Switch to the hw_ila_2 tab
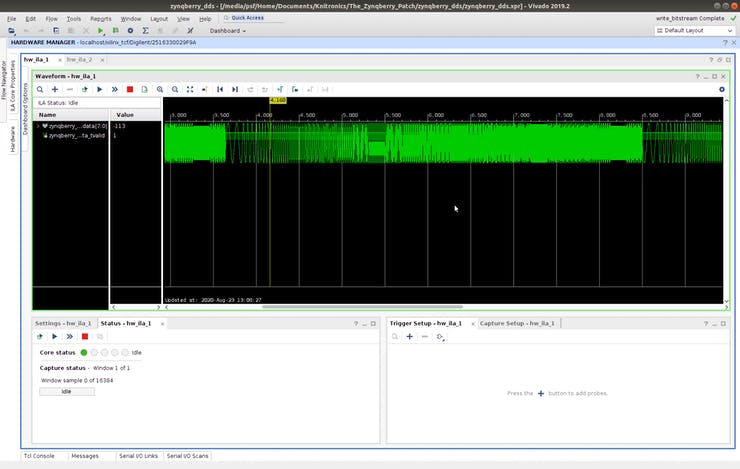The height and width of the screenshot is (469, 740). [x=79, y=60]
